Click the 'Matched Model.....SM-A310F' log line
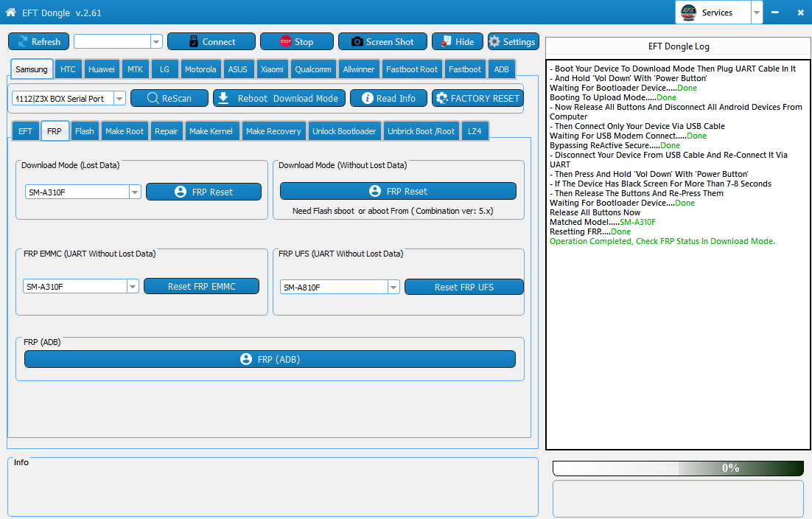The width and height of the screenshot is (812, 519). tap(602, 222)
